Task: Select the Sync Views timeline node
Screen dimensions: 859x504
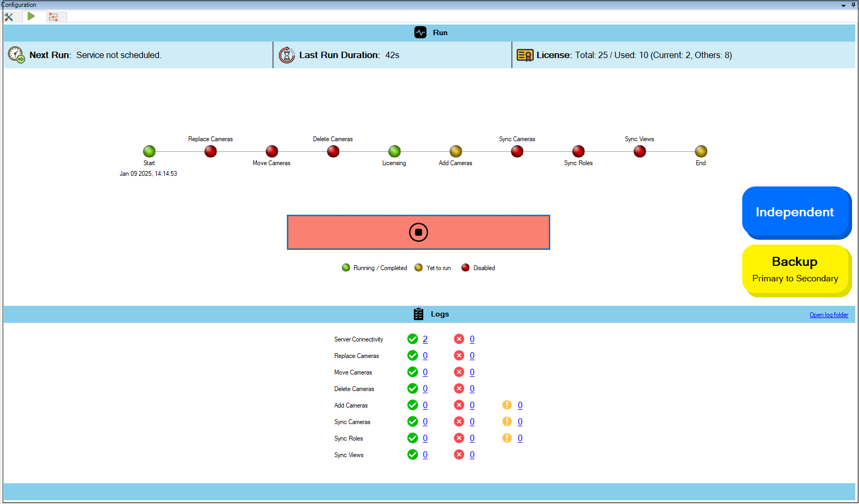Action: pos(640,151)
